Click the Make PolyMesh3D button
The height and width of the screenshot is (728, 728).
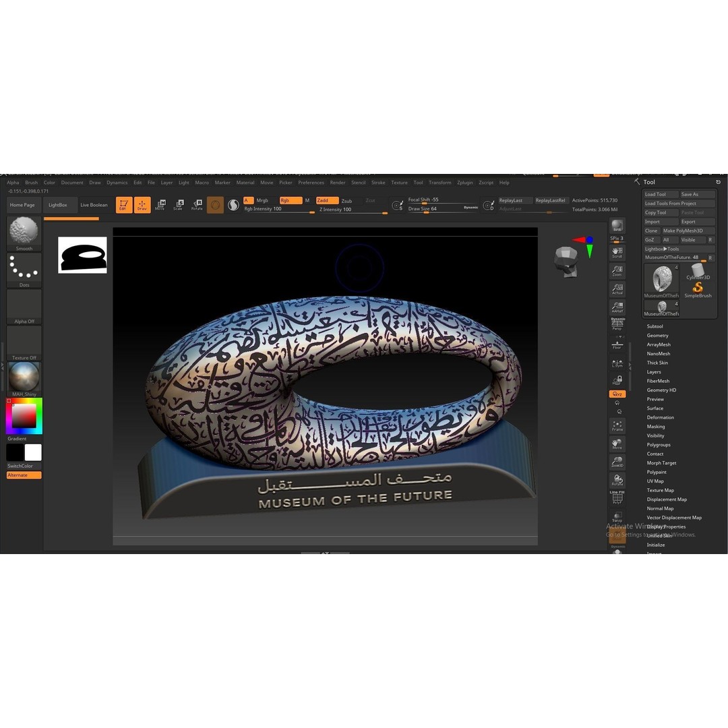(x=688, y=231)
